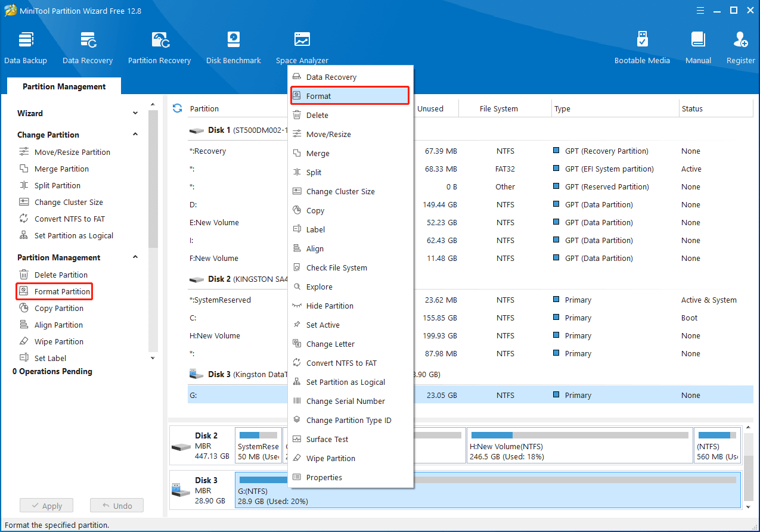Choose Copy in context menu
The height and width of the screenshot is (532, 760).
click(350, 210)
